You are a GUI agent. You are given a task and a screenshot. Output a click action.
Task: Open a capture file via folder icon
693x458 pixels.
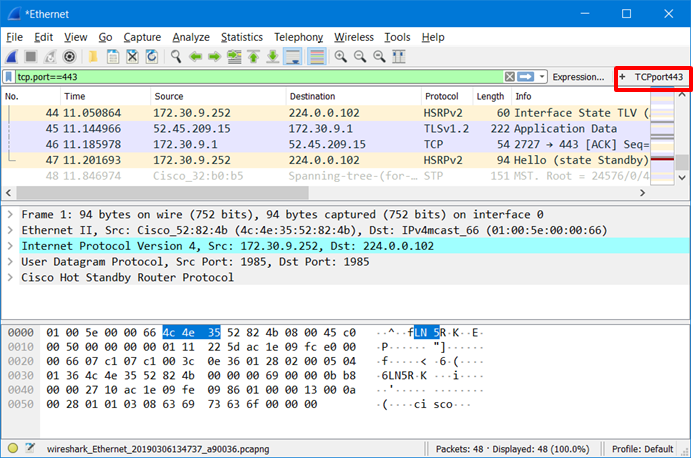click(93, 57)
